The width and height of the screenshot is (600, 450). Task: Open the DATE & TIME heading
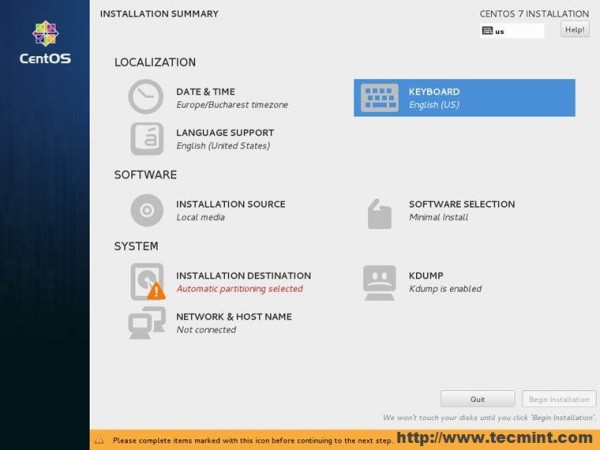[x=205, y=92]
